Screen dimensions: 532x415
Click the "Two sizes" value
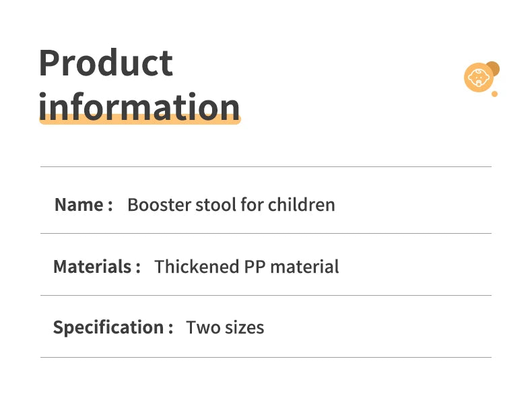click(225, 328)
